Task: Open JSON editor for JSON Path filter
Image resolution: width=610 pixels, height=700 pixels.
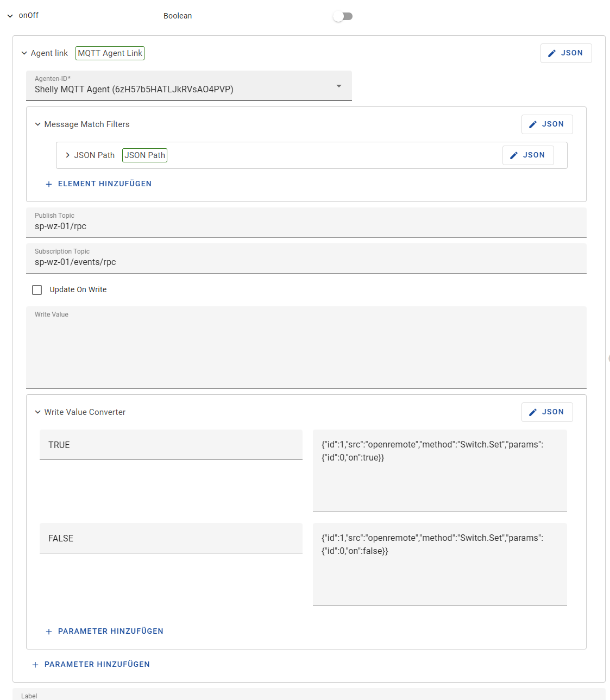Action: 527,155
